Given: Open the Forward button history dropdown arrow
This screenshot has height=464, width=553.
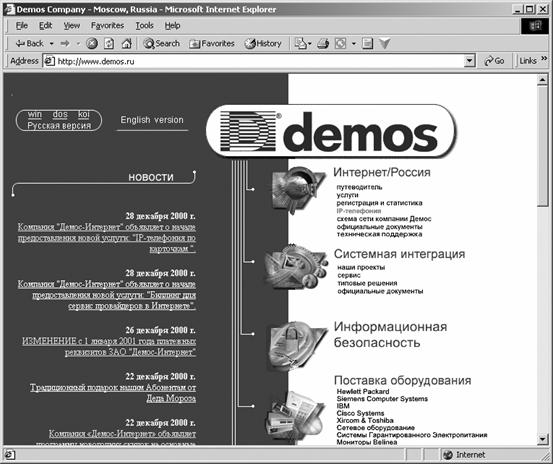Looking at the screenshot, I should pos(78,44).
